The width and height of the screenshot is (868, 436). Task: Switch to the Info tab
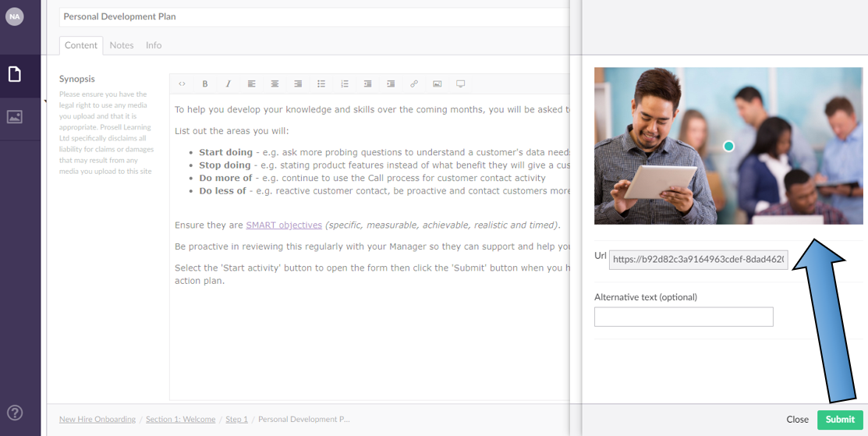click(154, 45)
